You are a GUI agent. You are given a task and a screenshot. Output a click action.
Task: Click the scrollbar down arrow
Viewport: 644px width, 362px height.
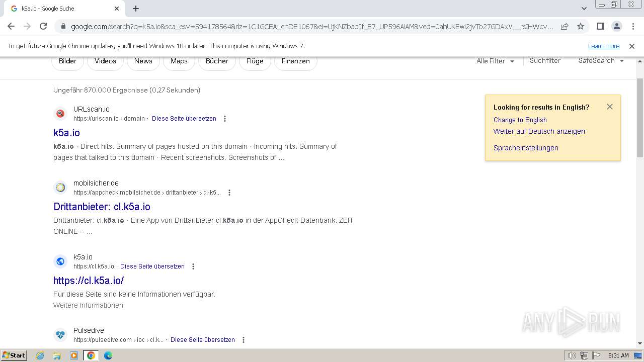click(640, 343)
